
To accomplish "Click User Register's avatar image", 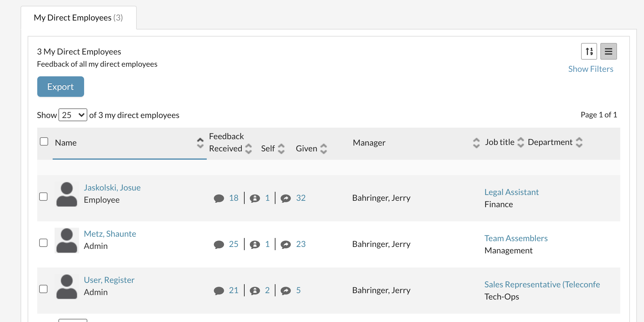I will (67, 287).
